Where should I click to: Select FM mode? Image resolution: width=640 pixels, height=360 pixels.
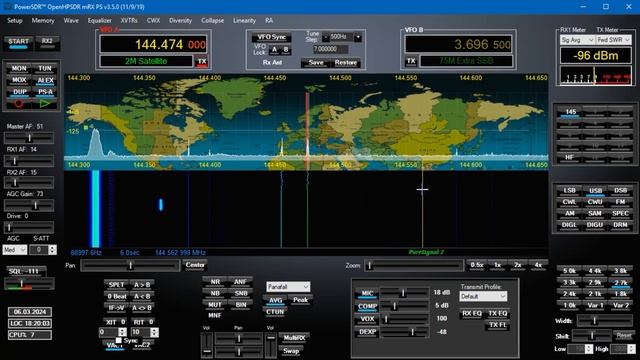[620, 202]
